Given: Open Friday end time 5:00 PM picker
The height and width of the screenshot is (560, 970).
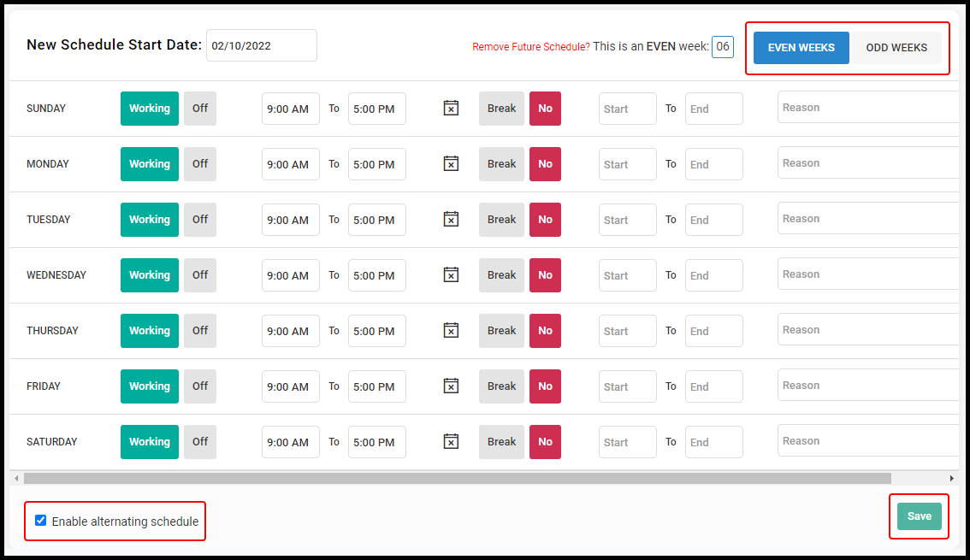Looking at the screenshot, I should tap(376, 386).
